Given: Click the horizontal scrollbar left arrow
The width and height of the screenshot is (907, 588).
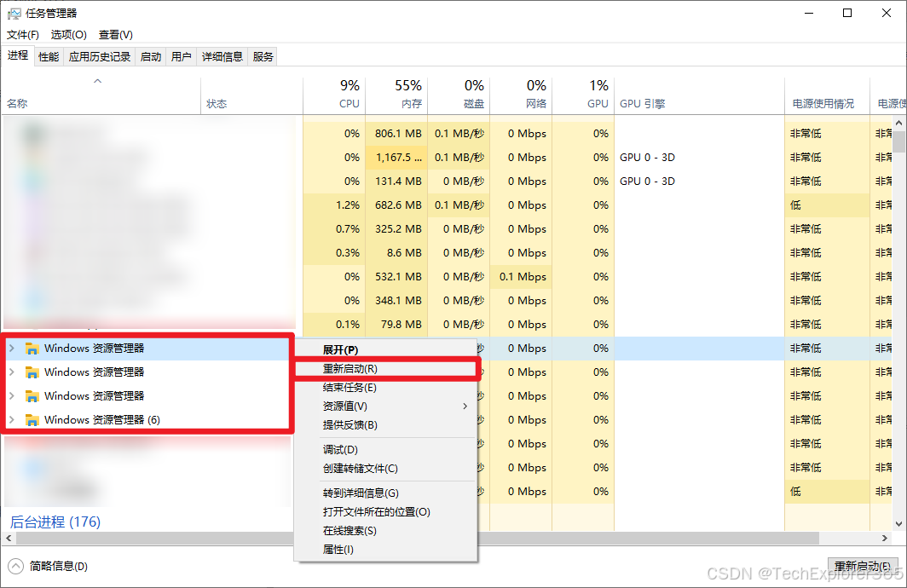Looking at the screenshot, I should click(x=9, y=539).
